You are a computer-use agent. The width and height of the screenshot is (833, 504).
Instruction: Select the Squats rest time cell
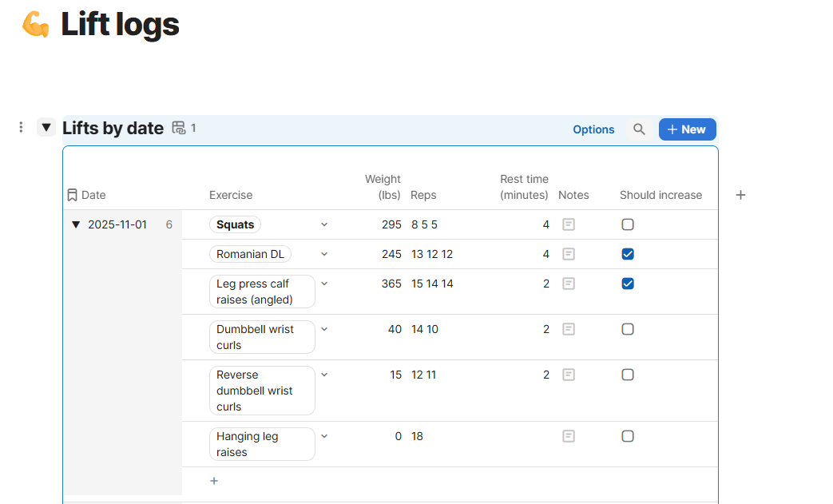(546, 224)
